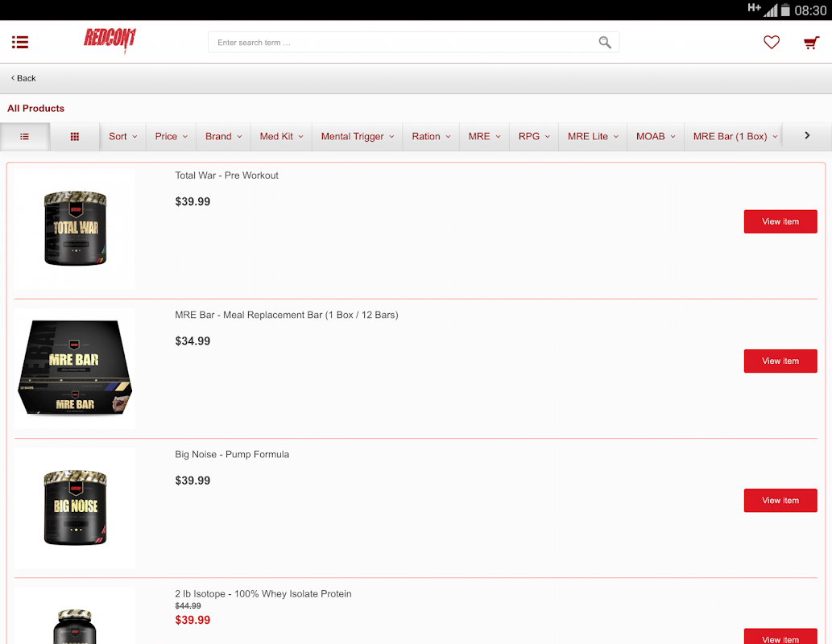Open the hamburger list menu icon
832x644 pixels.
coord(20,43)
